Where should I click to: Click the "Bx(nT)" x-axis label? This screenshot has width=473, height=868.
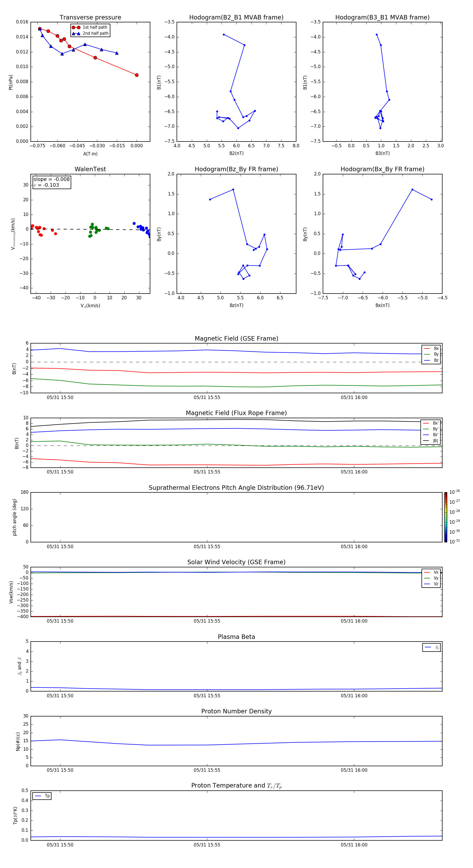click(x=382, y=305)
